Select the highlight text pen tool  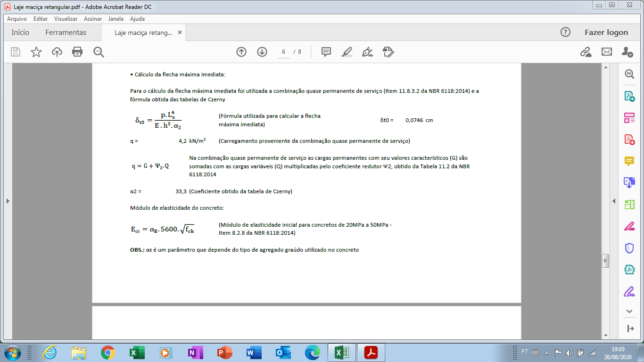click(347, 52)
